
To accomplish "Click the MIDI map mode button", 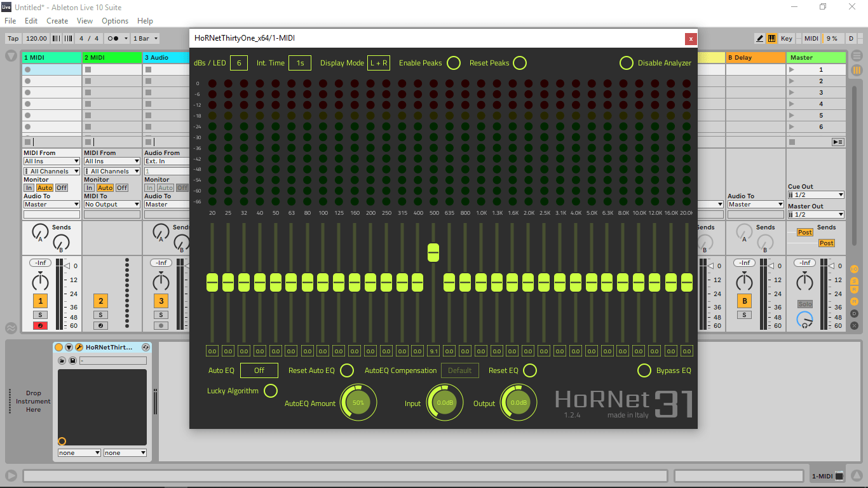I will coord(811,38).
